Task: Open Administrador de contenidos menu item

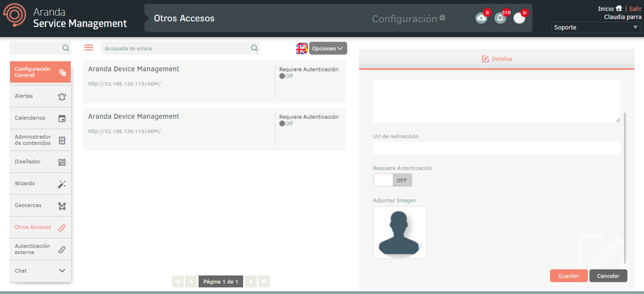Action: click(40, 140)
